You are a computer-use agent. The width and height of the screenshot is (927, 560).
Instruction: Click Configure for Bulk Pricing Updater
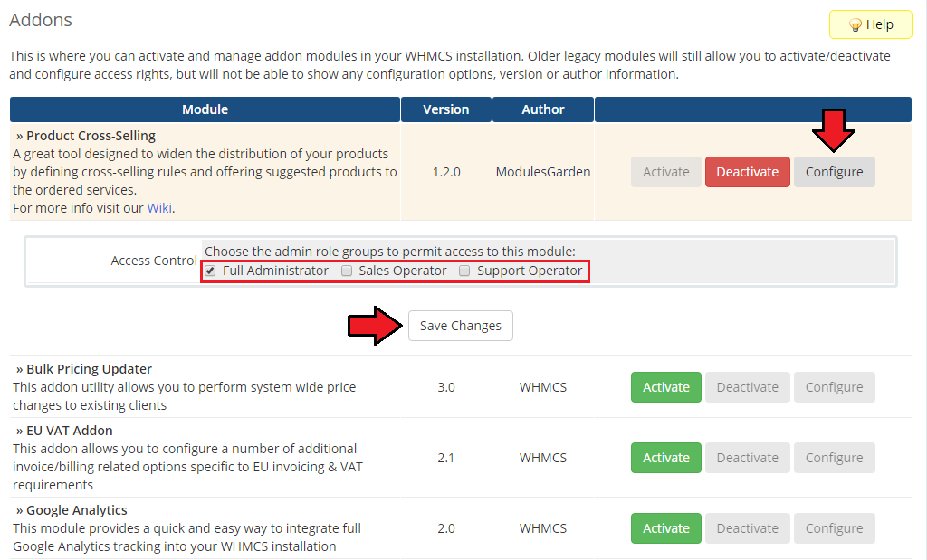click(834, 387)
